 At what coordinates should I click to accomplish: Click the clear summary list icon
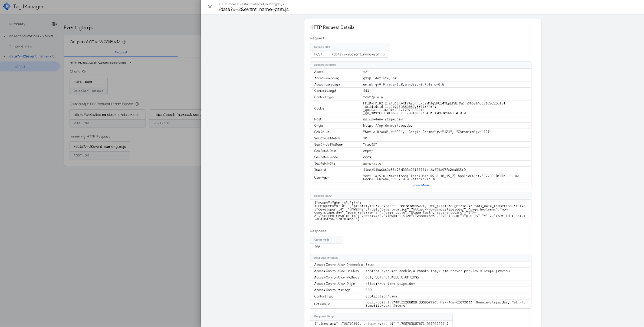[x=55, y=24]
